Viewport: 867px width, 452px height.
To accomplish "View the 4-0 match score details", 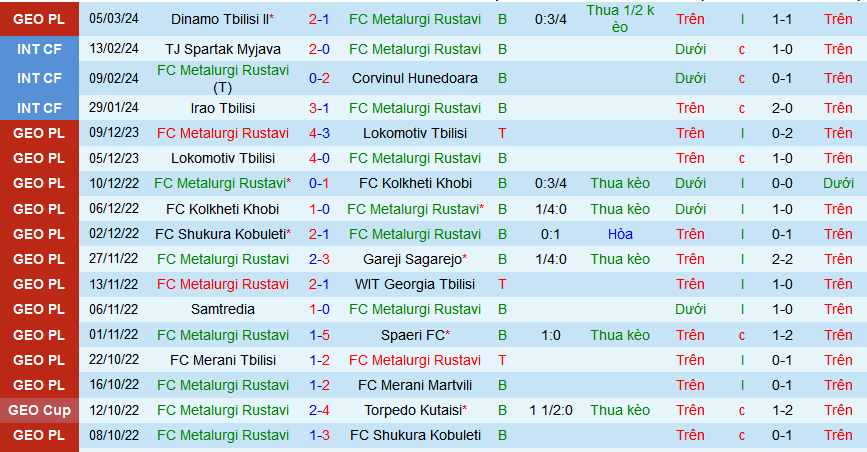I will tap(319, 158).
